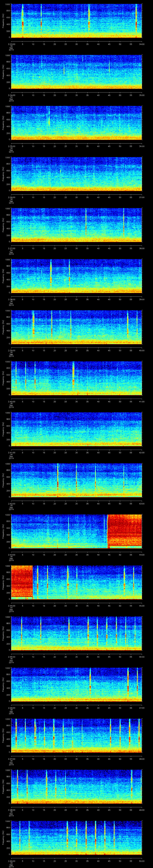This screenshot has width=153, height=868.
Task: Click the call near 35 seconds in 2:37:00 panel
Action: (86, 226)
